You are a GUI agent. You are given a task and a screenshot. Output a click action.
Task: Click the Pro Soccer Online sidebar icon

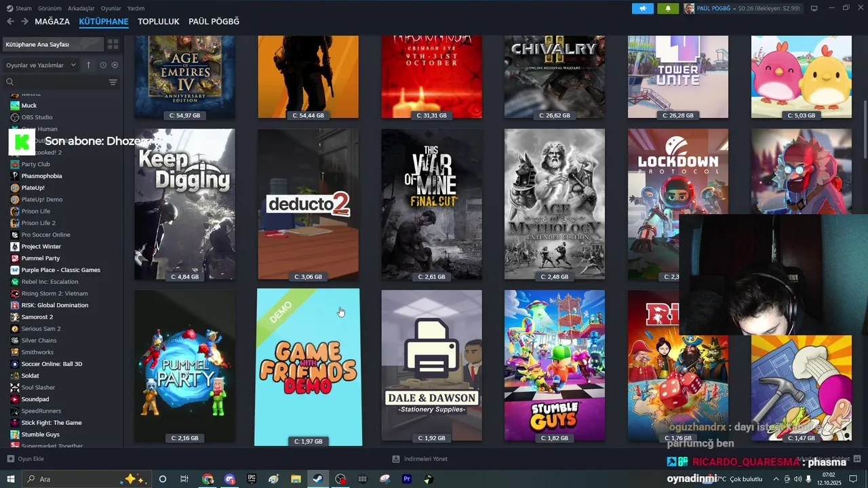(15, 235)
